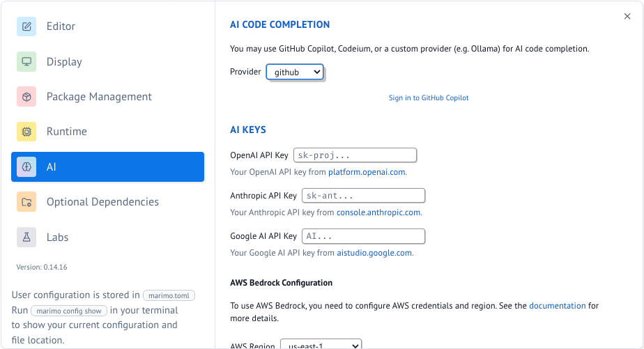The width and height of the screenshot is (644, 349).
Task: Close the settings dialog
Action: (x=627, y=16)
